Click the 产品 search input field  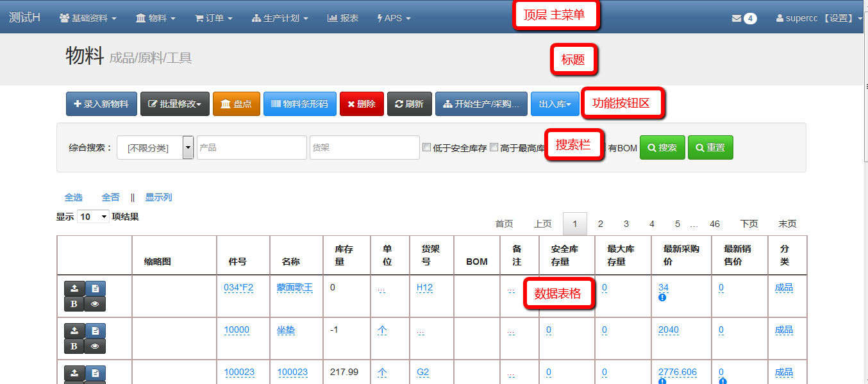pos(251,147)
